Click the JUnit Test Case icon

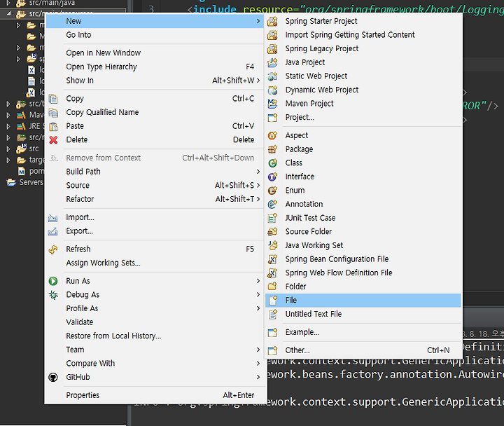272,218
